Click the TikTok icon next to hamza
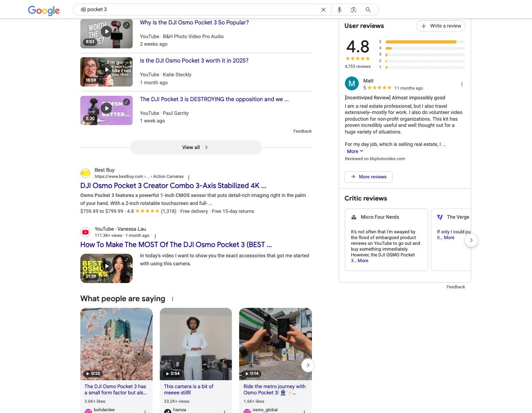This screenshot has width=532, height=413. (168, 411)
